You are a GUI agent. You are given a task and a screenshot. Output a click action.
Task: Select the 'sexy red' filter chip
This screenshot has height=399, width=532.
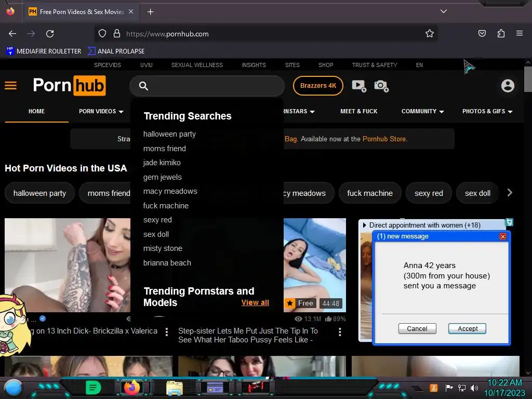(x=429, y=193)
